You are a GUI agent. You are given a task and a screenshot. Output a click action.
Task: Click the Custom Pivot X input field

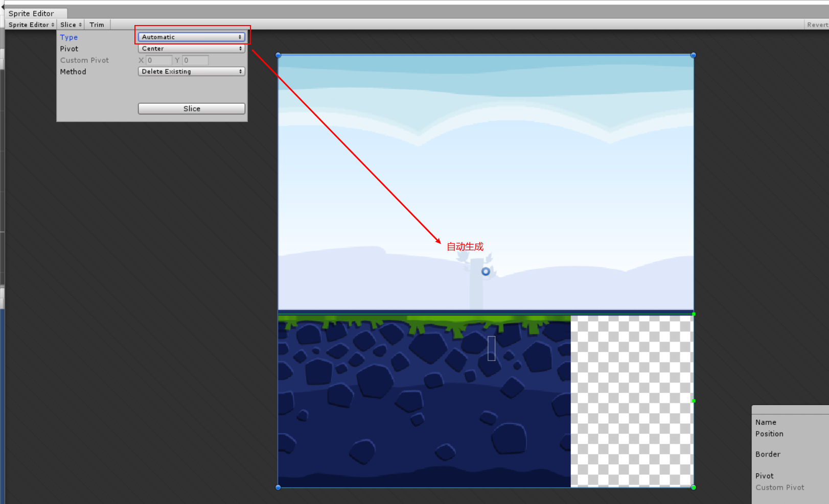click(x=158, y=60)
